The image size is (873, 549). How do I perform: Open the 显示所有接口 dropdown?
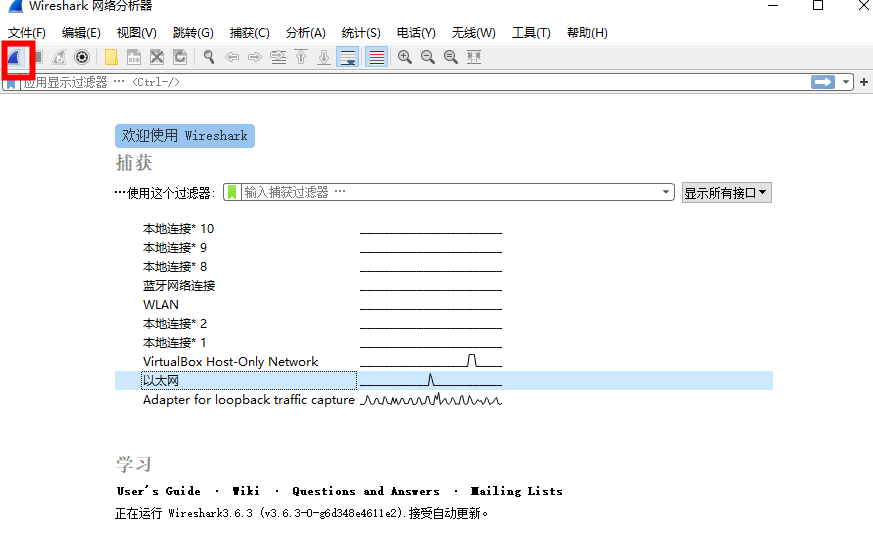click(727, 193)
